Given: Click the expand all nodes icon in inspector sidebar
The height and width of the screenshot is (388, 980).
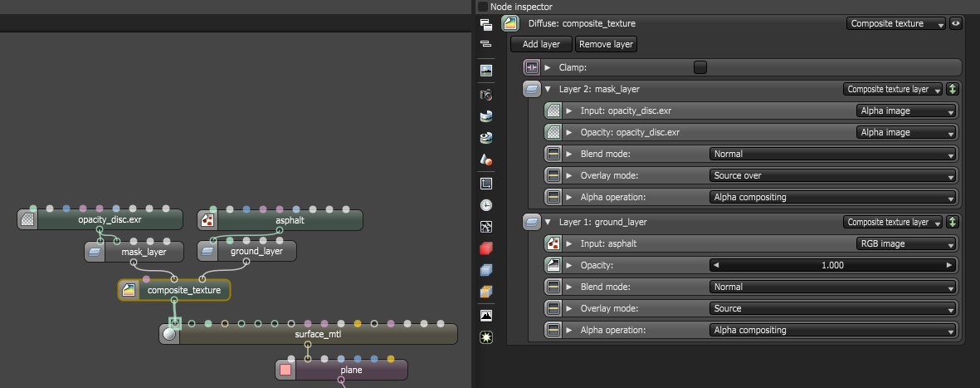Looking at the screenshot, I should click(485, 25).
